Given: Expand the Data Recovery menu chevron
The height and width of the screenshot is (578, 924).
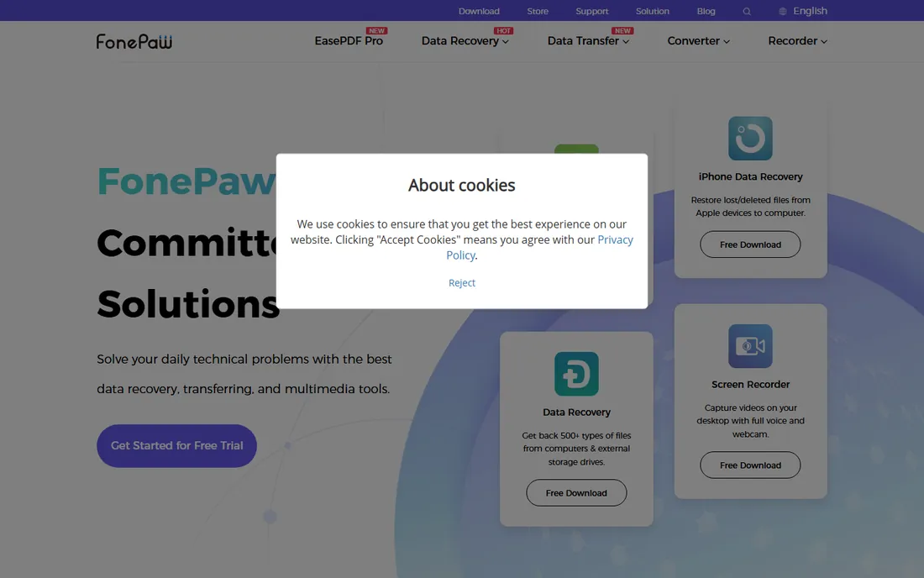Looking at the screenshot, I should 505,42.
